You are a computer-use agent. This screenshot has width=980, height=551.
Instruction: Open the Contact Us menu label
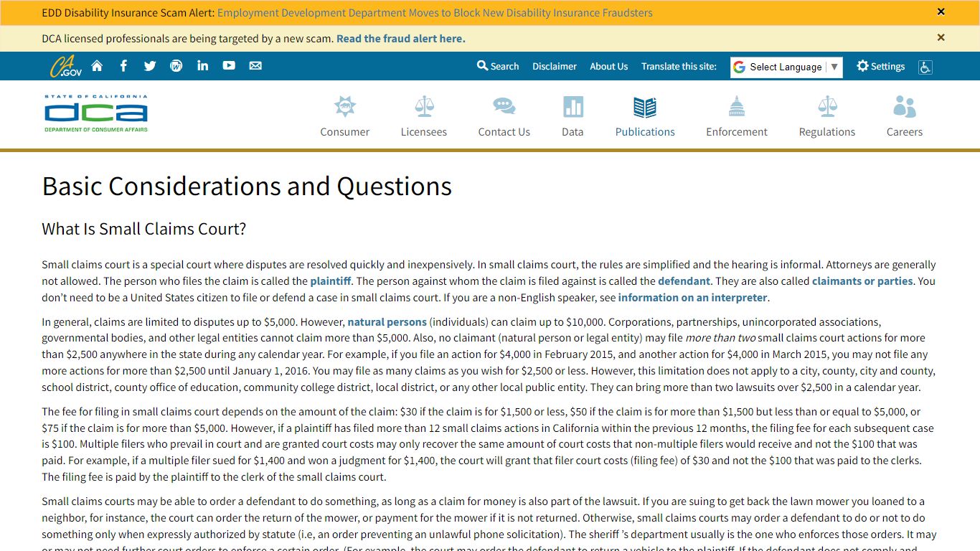click(504, 132)
